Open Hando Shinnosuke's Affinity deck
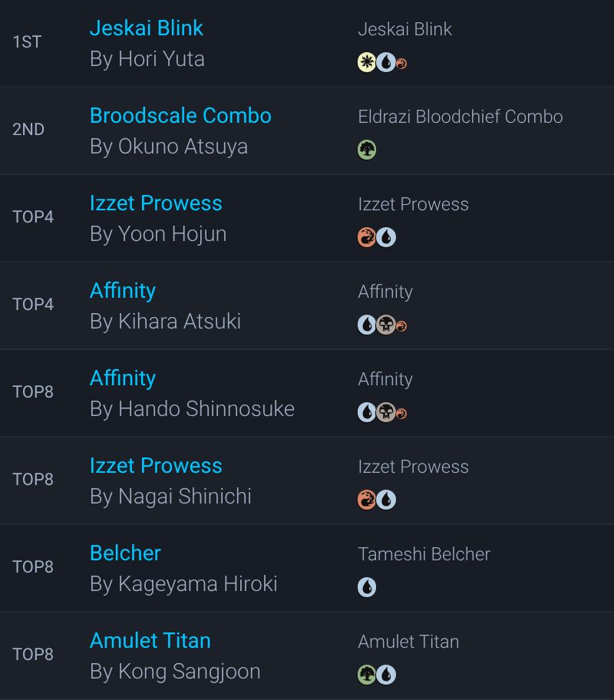 (x=123, y=378)
